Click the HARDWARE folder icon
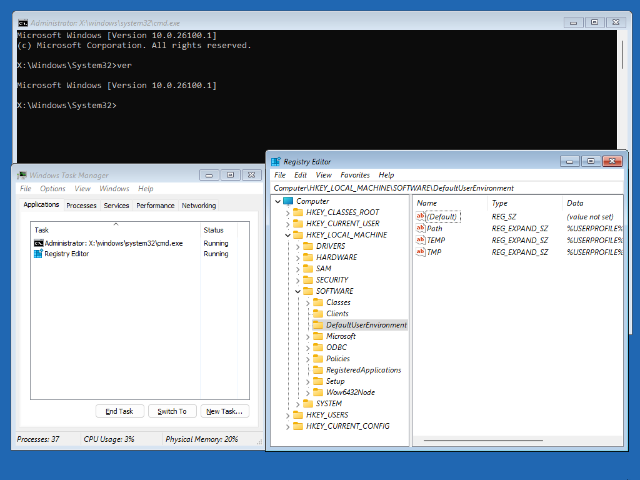The image size is (640, 480). [x=309, y=257]
